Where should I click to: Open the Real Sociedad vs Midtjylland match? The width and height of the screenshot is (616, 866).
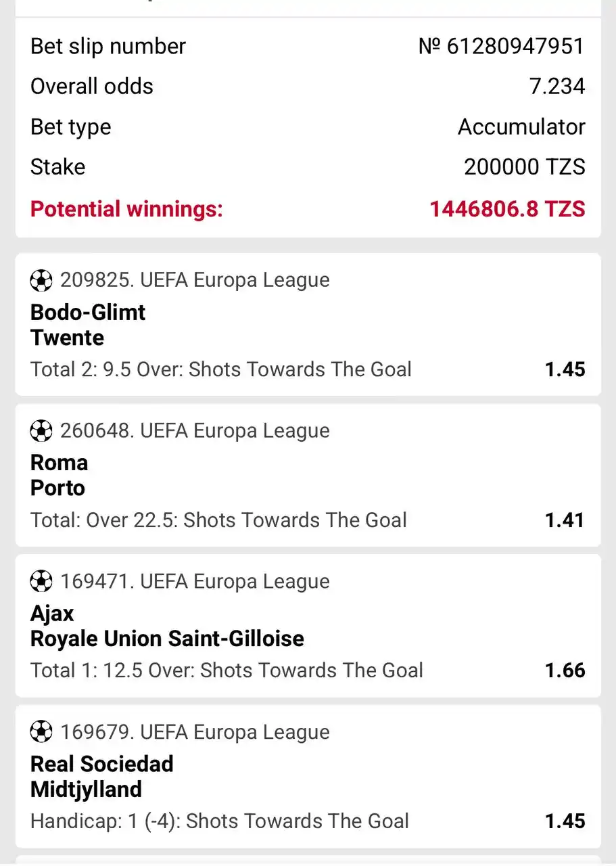pyautogui.click(x=308, y=776)
